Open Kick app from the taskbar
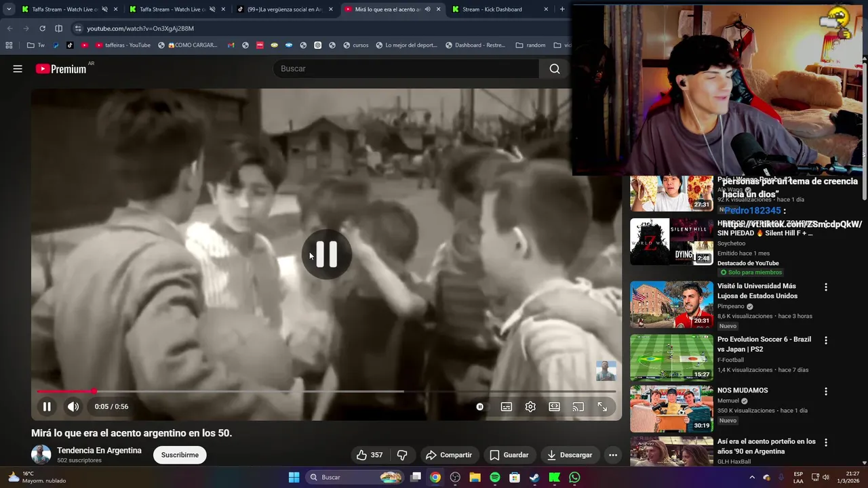 pyautogui.click(x=554, y=477)
